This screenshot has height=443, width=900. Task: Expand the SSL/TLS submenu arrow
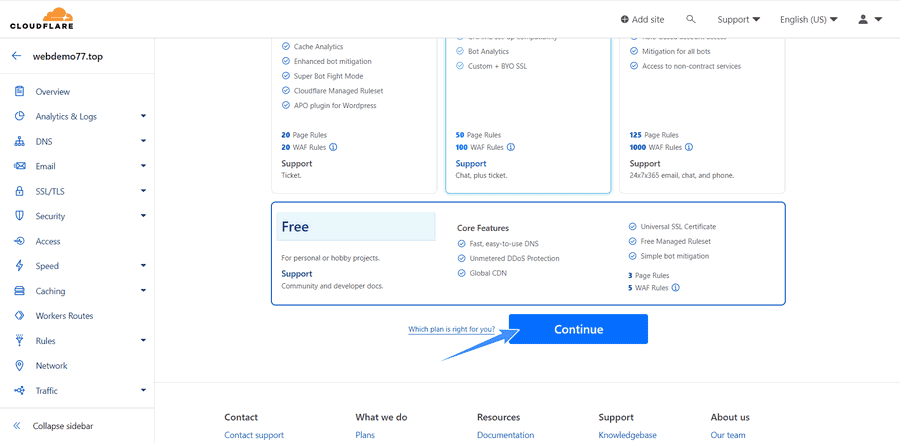click(143, 191)
